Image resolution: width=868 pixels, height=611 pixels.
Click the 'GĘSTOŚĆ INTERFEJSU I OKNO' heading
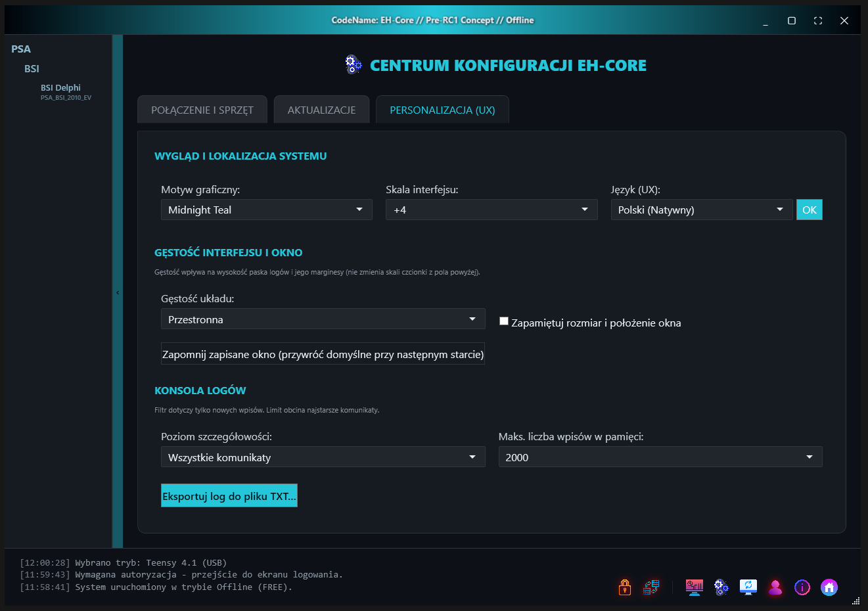click(229, 252)
